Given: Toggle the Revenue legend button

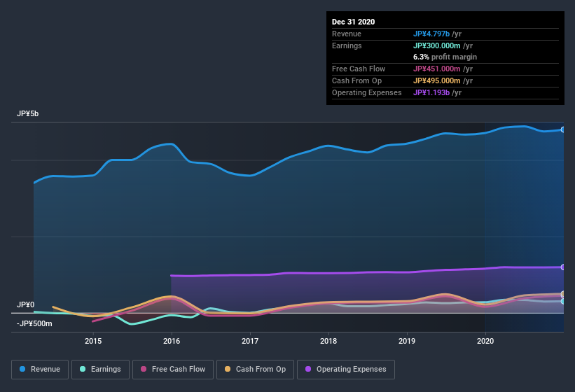Looking at the screenshot, I should pyautogui.click(x=40, y=370).
